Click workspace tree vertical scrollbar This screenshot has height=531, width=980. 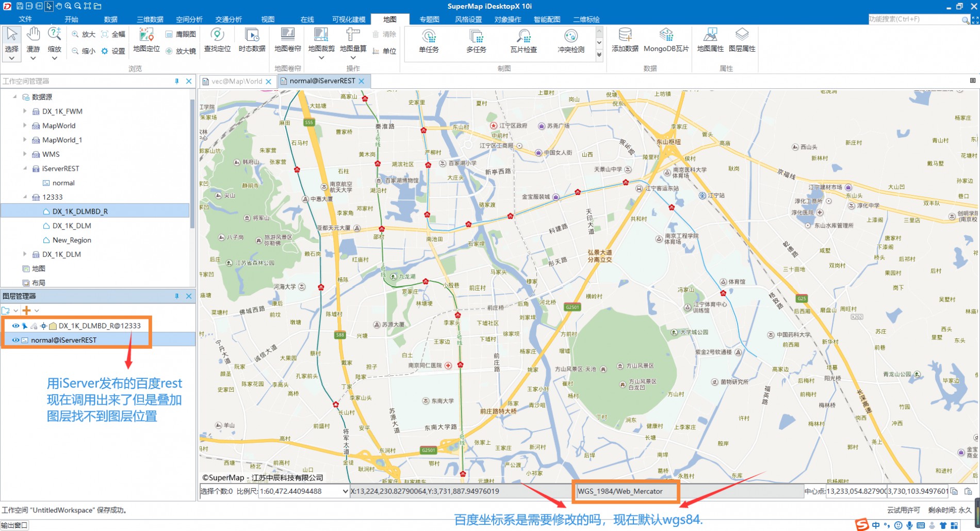(192, 165)
